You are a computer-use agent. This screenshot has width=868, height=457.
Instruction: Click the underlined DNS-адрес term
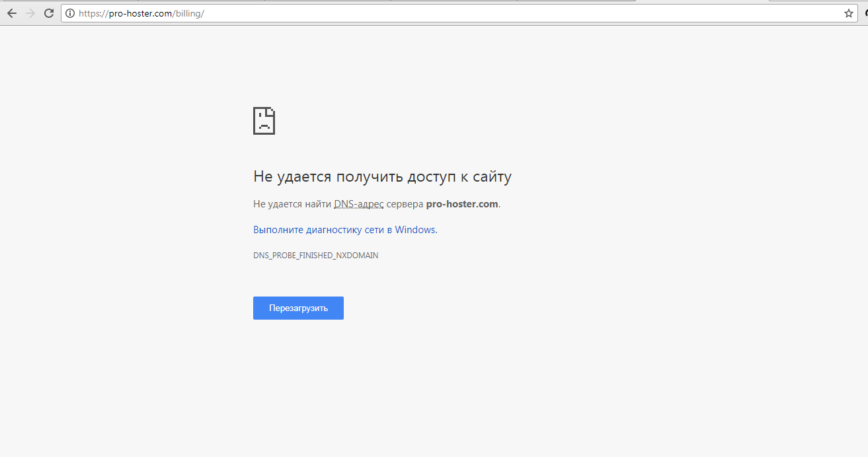click(x=358, y=204)
